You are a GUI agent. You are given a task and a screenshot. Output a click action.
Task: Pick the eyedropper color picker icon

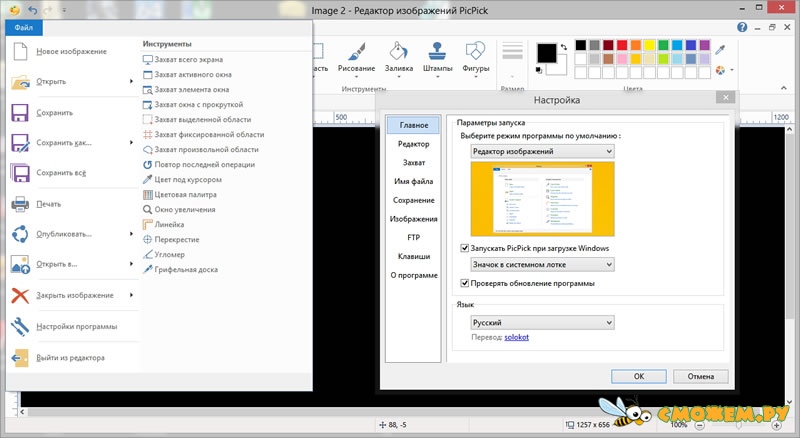(720, 50)
